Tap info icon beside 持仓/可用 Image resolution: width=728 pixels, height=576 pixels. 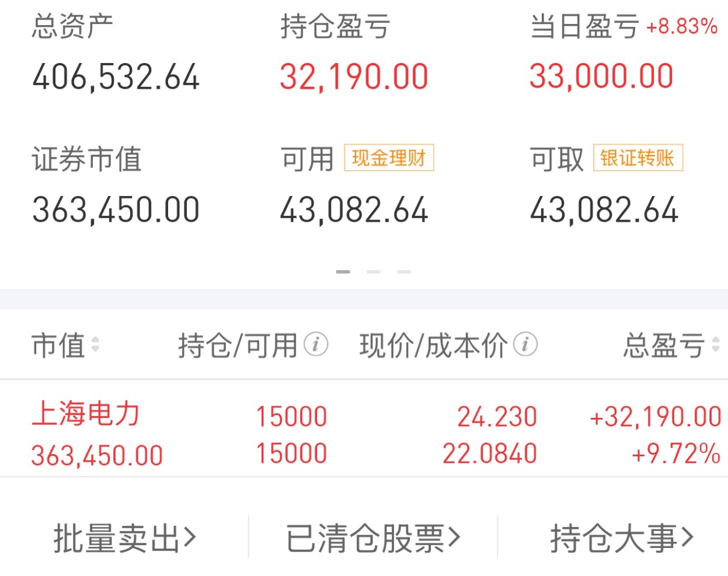(316, 344)
